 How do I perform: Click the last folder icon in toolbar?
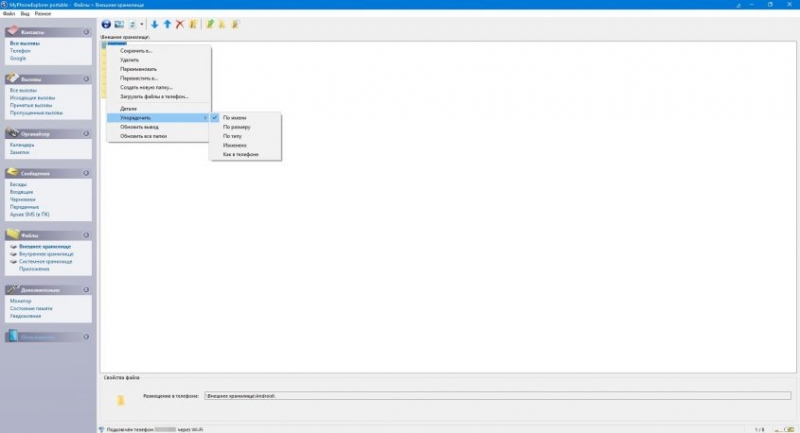point(235,24)
